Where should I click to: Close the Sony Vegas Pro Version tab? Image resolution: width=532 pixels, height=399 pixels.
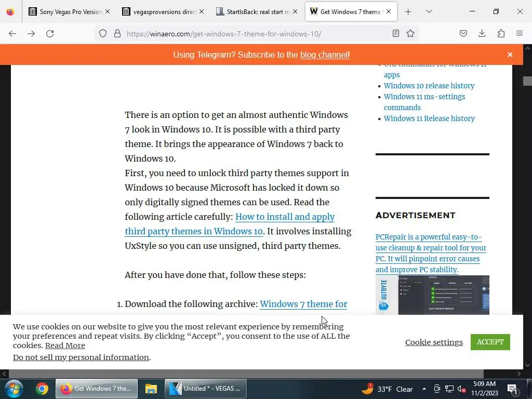point(108,11)
